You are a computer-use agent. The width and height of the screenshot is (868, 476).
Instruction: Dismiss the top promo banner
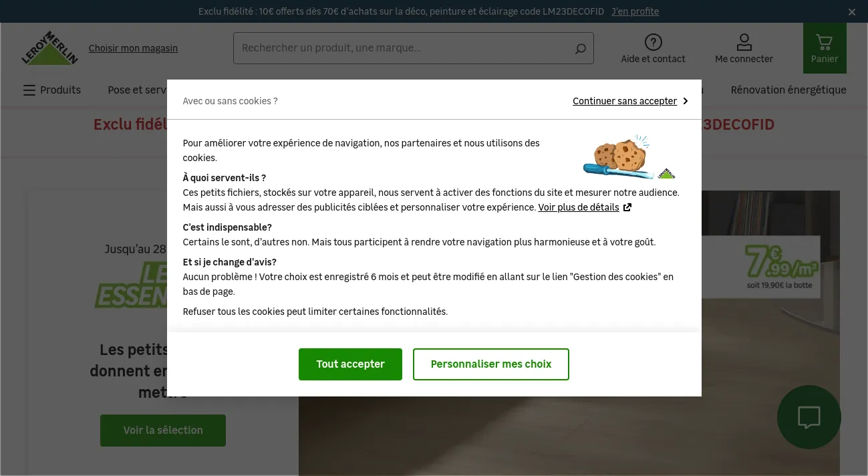(x=852, y=12)
